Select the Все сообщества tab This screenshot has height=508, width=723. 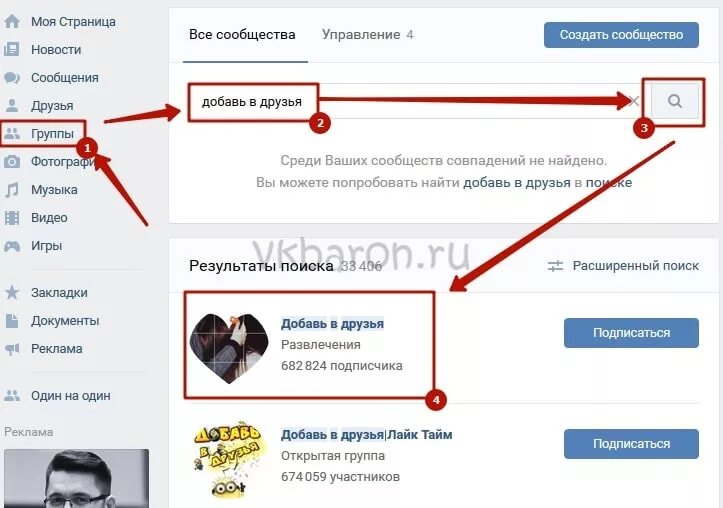coord(242,35)
